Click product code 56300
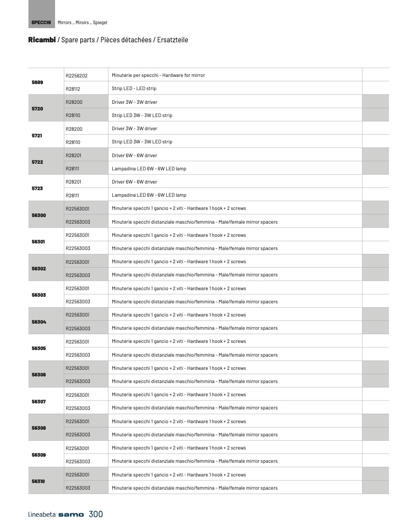The height and width of the screenshot is (532, 417). [39, 215]
